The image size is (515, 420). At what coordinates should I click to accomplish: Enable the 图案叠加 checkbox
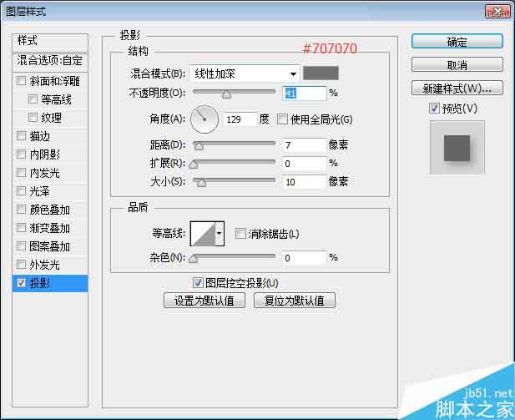pos(21,245)
